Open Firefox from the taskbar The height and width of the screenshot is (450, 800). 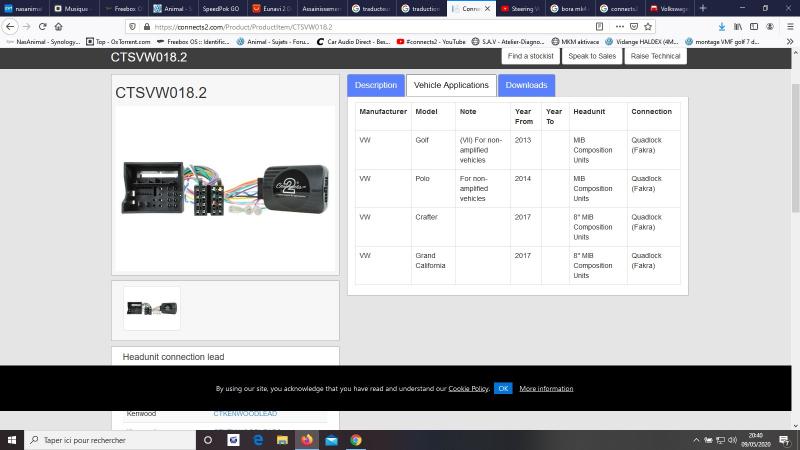(307, 440)
